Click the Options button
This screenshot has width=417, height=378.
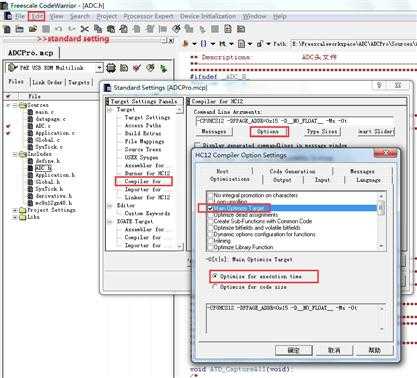pyautogui.click(x=269, y=132)
